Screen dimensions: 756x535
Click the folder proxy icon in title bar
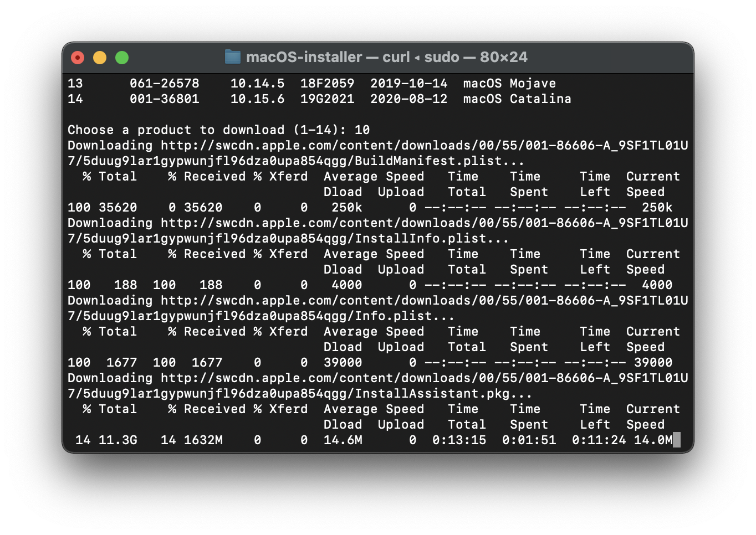tap(233, 57)
